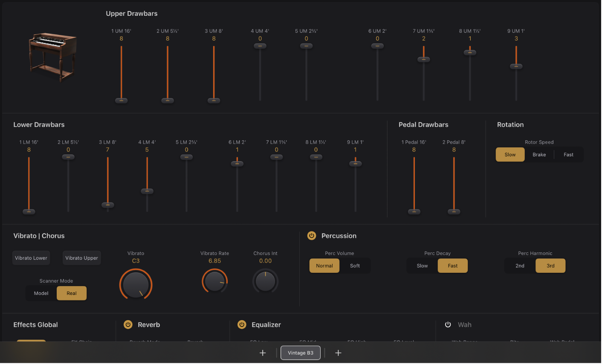The image size is (602, 364).
Task: Click the plus icon right of Vintage B3
Action: 338,353
